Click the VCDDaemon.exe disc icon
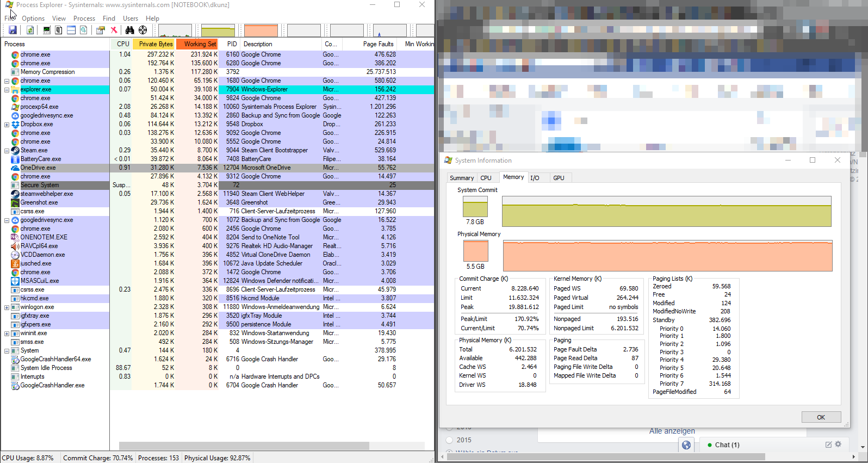Viewport: 868px width, 463px height. (15, 255)
